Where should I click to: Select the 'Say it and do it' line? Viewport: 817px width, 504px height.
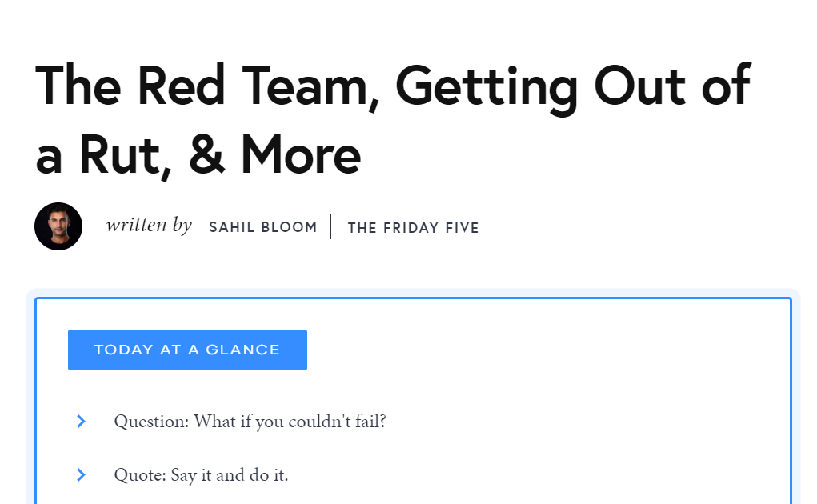tap(230, 475)
